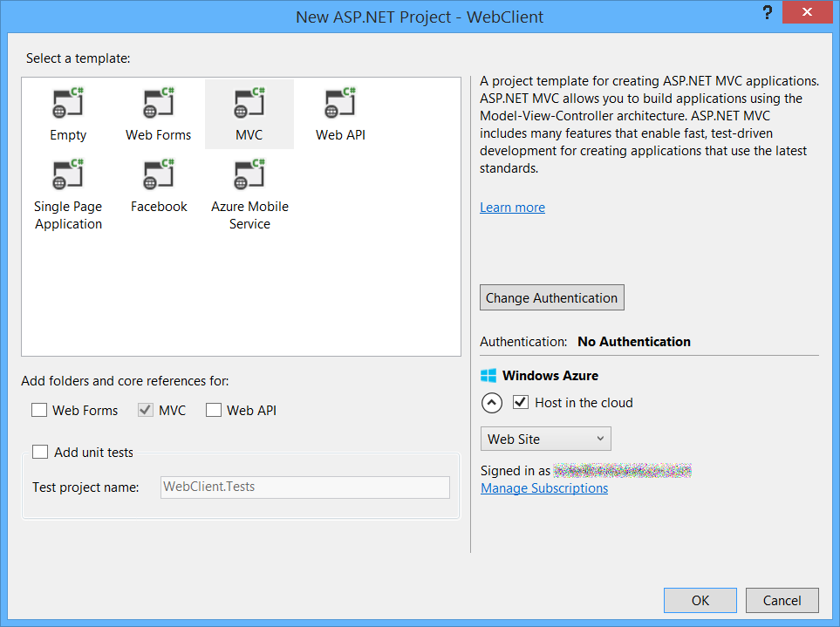Screen dimensions: 840x627
Task: Click the Change Authentication button
Action: point(551,297)
